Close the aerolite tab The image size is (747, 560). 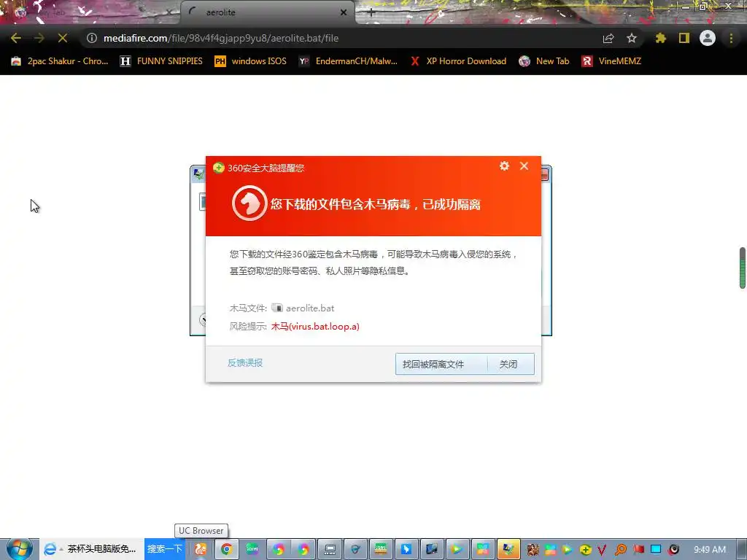tap(344, 12)
